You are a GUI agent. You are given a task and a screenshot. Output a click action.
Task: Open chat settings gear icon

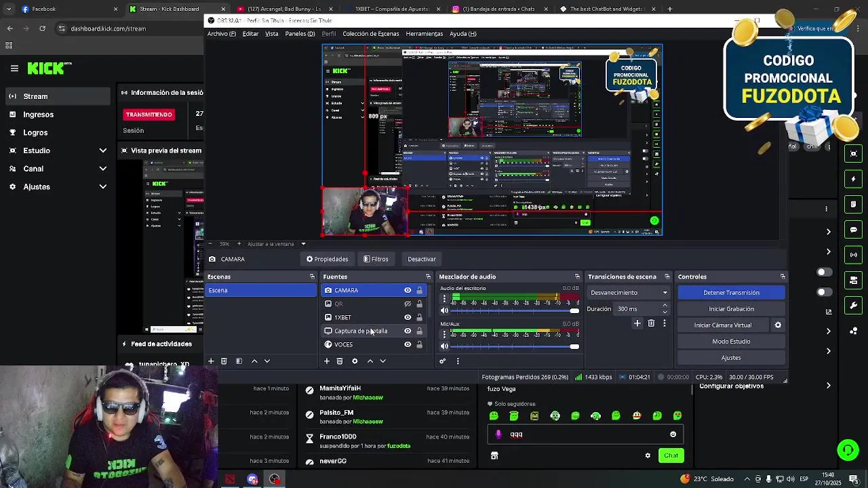tap(648, 455)
